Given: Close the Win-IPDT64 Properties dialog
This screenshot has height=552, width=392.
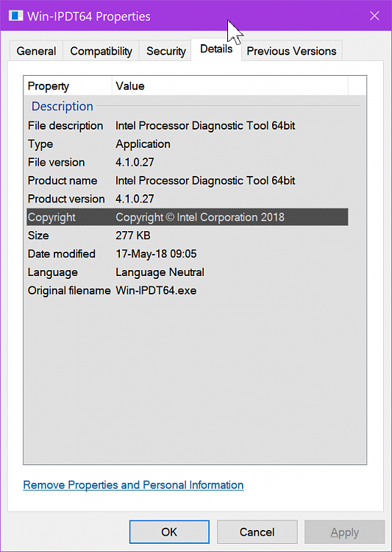Looking at the screenshot, I should click(x=374, y=16).
